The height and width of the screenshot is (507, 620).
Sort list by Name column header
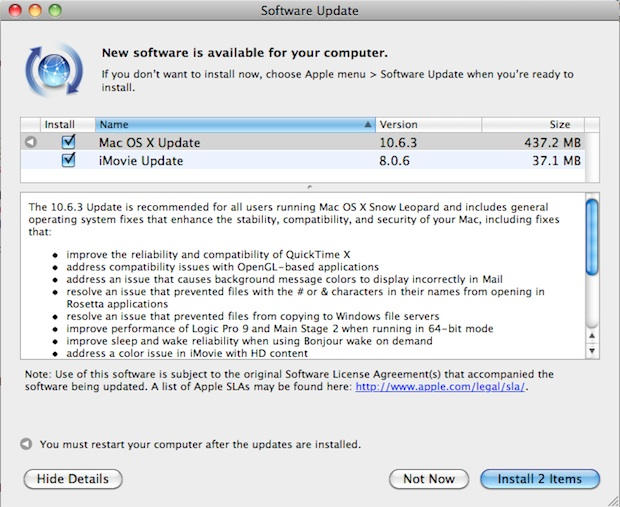230,125
